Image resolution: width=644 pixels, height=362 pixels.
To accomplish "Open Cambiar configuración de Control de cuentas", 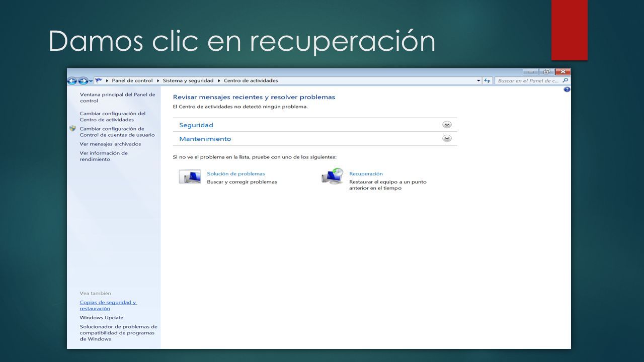I will point(117,132).
